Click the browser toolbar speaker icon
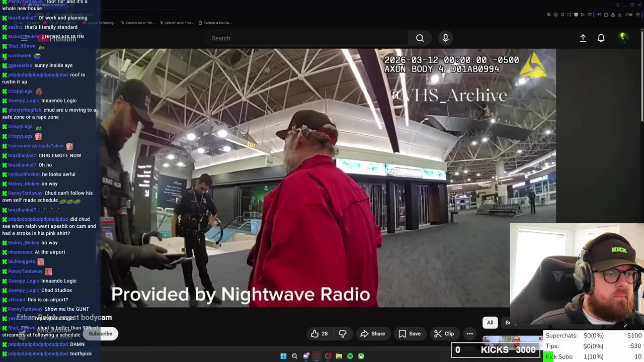Screen dimensions: 644x362 click(x=599, y=15)
